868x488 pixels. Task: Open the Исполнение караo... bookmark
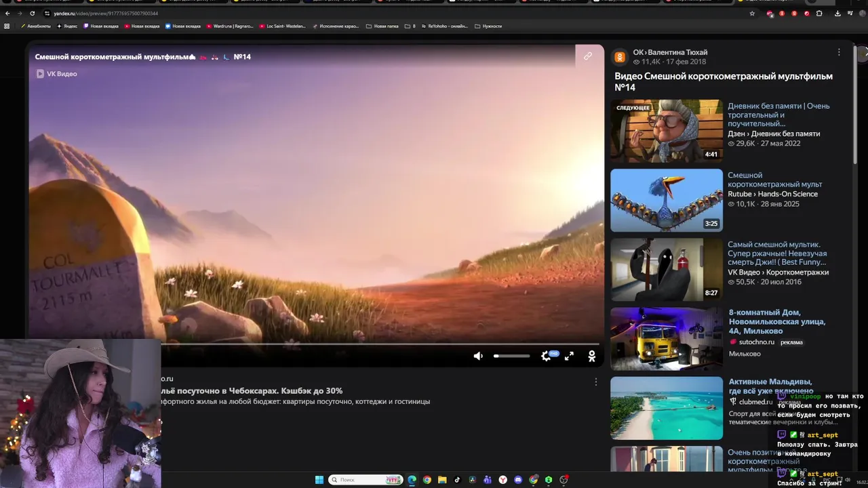(336, 26)
